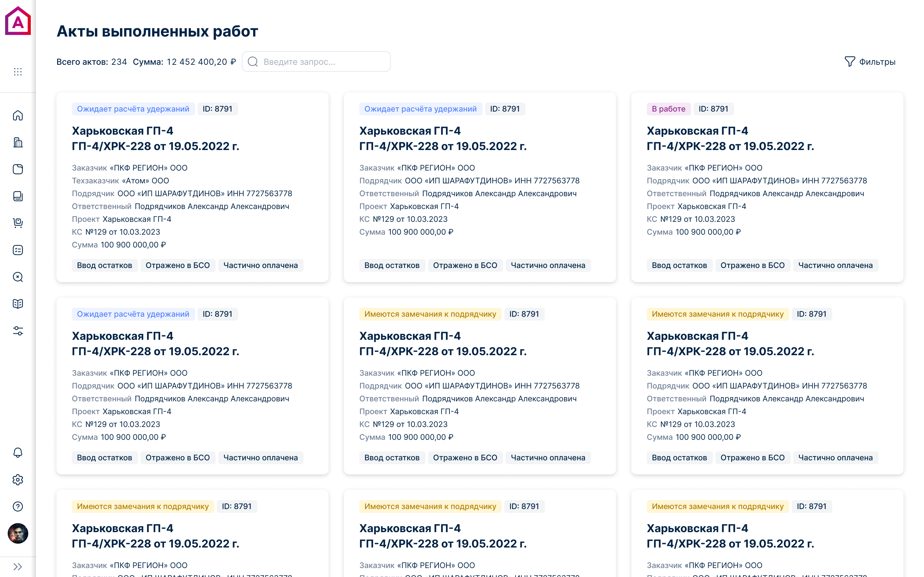Viewport: 924px width, 577px height.
Task: Open the buildings icon in sidebar
Action: tap(18, 142)
